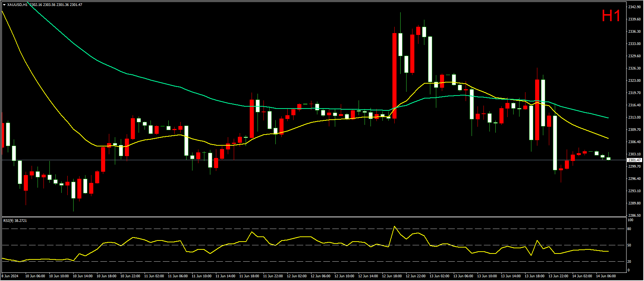The image size is (644, 281).
Task: Click the 2336.30 price level
Action: tap(634, 32)
